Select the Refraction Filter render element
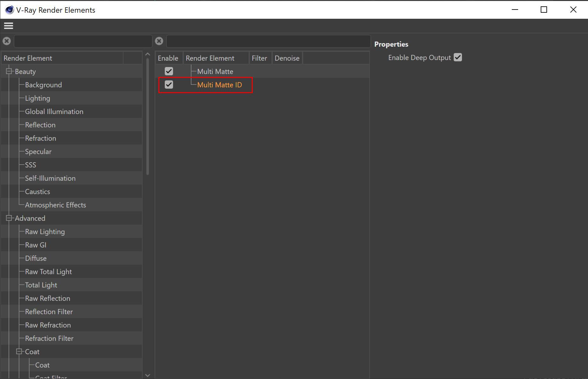Image resolution: width=588 pixels, height=379 pixels. pyautogui.click(x=49, y=338)
